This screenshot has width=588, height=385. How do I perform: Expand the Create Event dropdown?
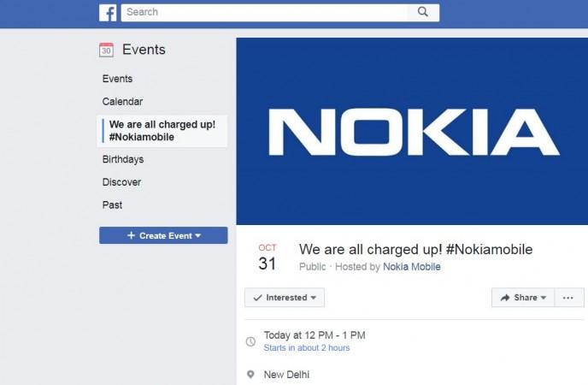163,235
